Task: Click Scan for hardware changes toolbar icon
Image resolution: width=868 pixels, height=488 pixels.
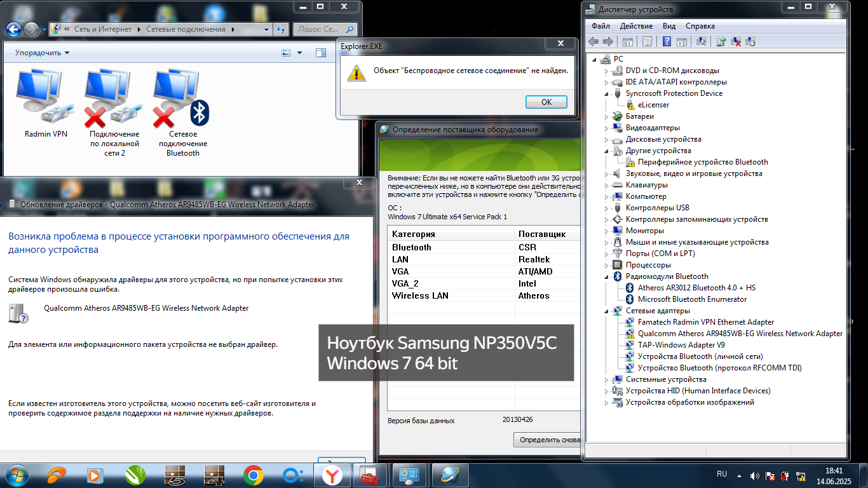Action: click(702, 41)
